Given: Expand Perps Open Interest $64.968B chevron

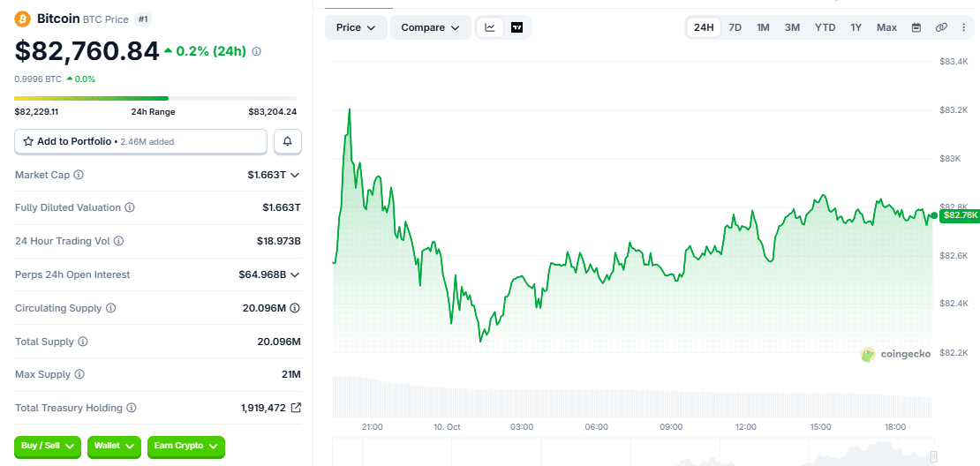Looking at the screenshot, I should pos(295,274).
